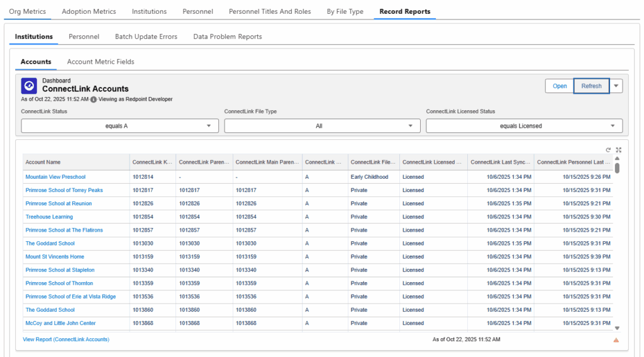Click ConnectLink Main Parent column header

(267, 162)
